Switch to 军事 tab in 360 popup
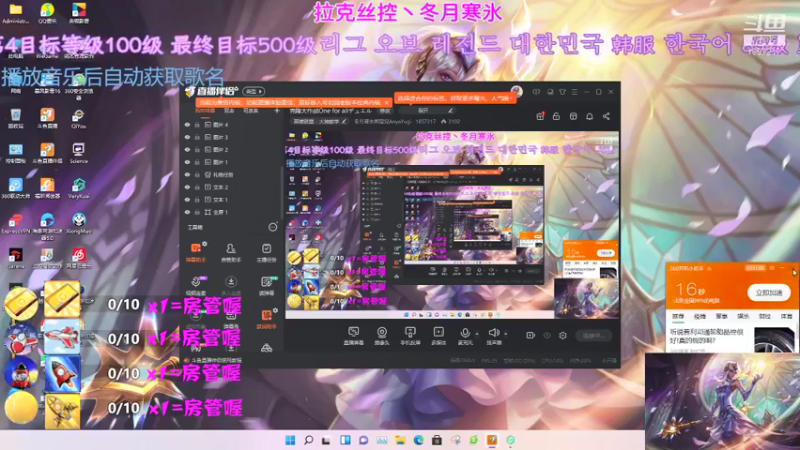 [721, 316]
